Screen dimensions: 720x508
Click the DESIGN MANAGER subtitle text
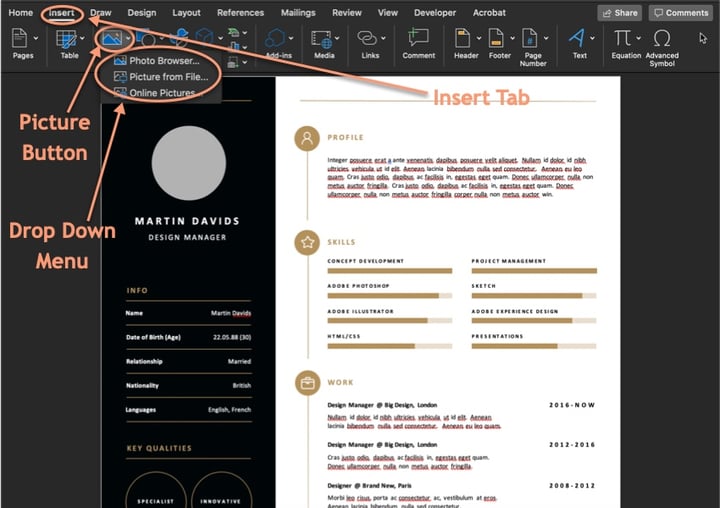click(187, 237)
